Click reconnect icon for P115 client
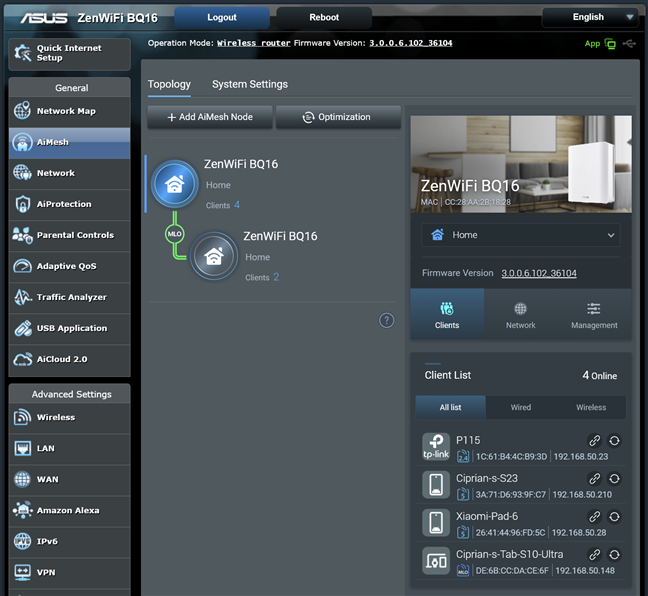Viewport: 648px width, 596px height. click(x=615, y=441)
